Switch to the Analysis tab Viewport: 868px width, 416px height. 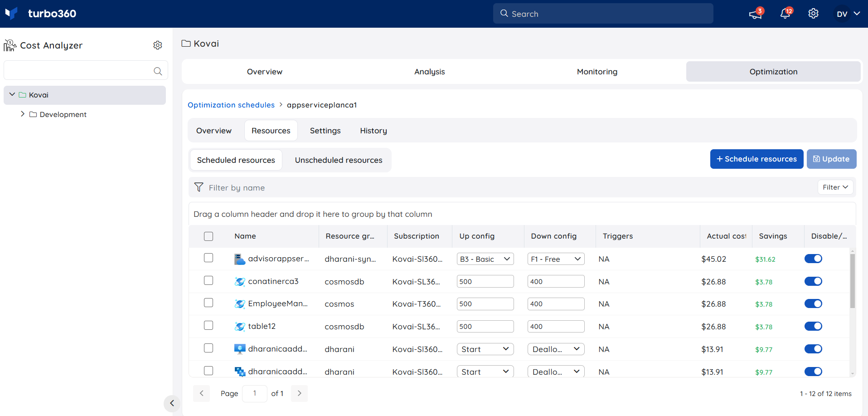(x=429, y=72)
